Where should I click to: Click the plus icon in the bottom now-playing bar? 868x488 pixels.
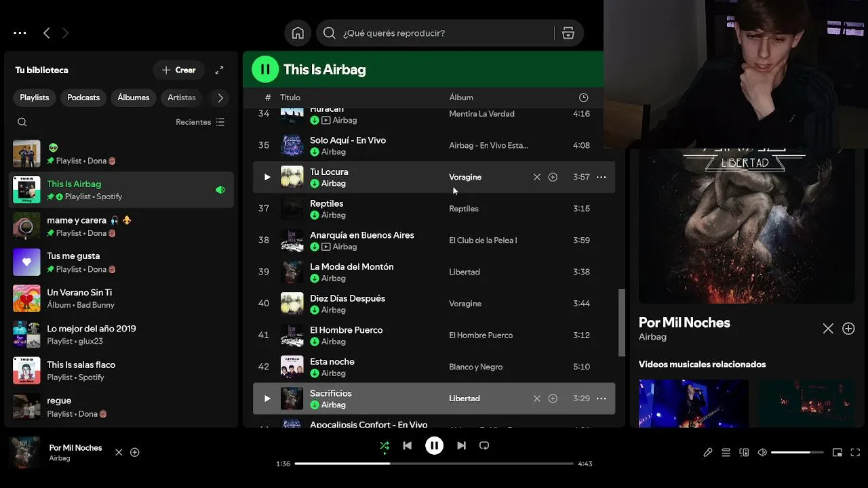(135, 452)
